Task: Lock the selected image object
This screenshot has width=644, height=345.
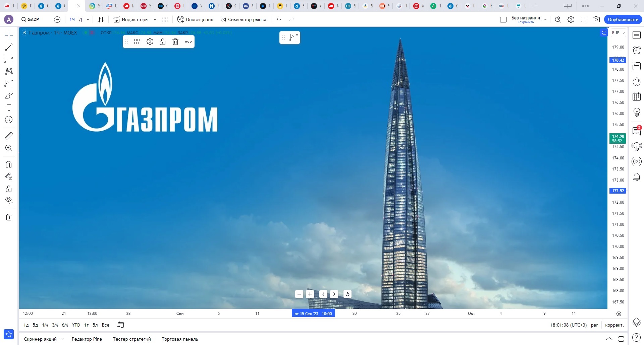Action: click(x=163, y=42)
